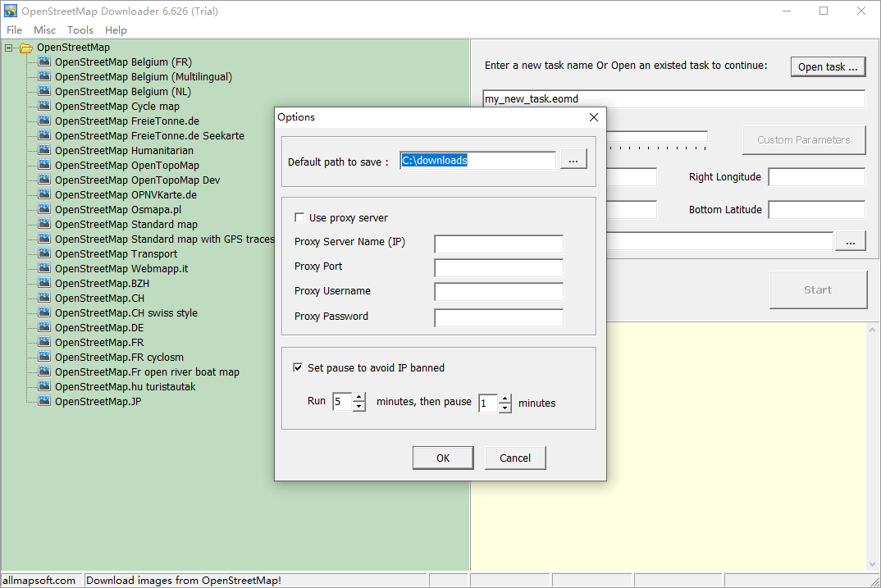Image resolution: width=881 pixels, height=588 pixels.
Task: Click the OpenStreetMap Humanitarian map icon
Action: [43, 150]
